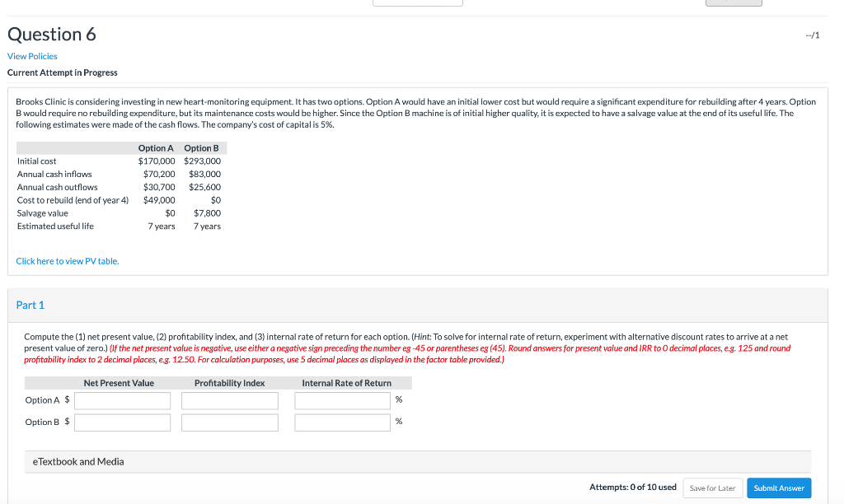Select the Option B column header
844x504 pixels.
click(x=201, y=148)
